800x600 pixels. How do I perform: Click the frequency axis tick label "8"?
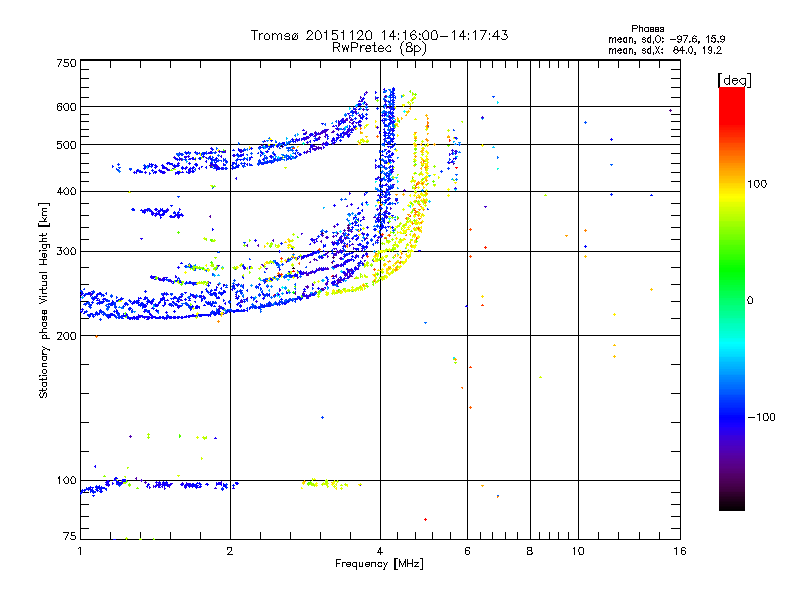pos(530,551)
